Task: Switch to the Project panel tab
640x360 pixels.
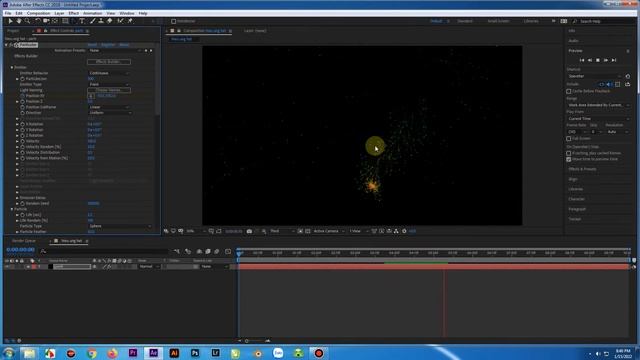Action: 13,31
